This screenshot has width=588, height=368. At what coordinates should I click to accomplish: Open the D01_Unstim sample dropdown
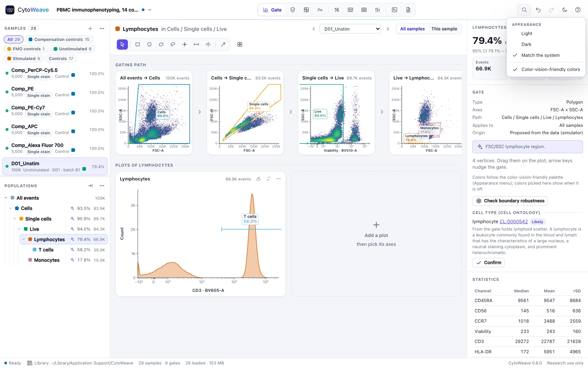click(350, 29)
